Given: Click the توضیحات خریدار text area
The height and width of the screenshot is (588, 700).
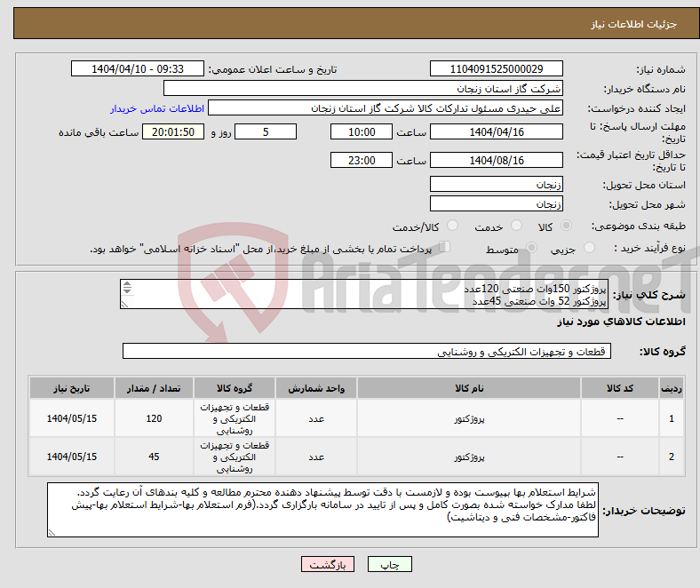Looking at the screenshot, I should pyautogui.click(x=322, y=510).
